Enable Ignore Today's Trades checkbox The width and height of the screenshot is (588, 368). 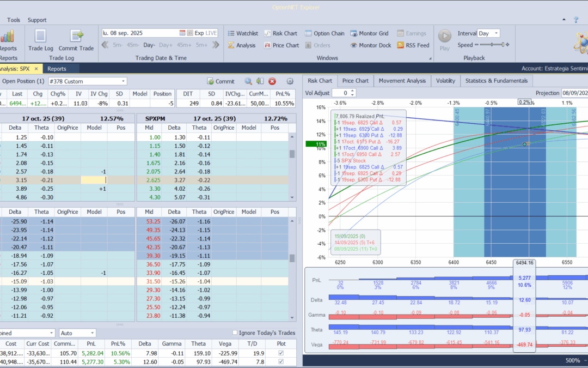pyautogui.click(x=235, y=333)
